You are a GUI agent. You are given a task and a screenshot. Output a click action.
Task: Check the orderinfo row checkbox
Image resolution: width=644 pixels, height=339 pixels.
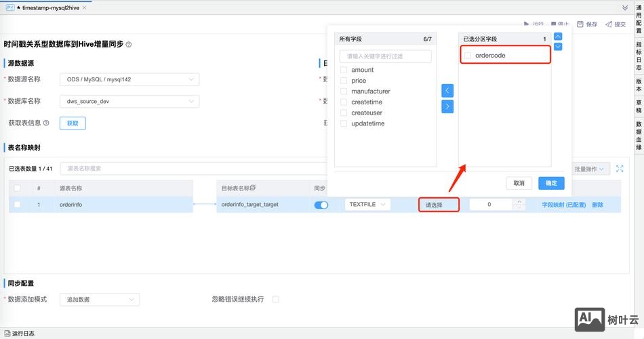coord(17,204)
